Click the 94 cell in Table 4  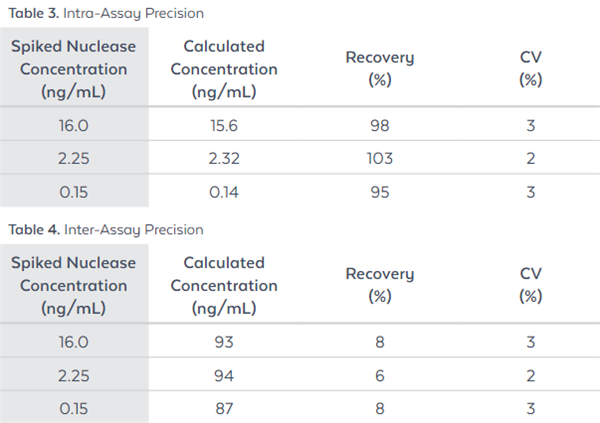click(224, 374)
